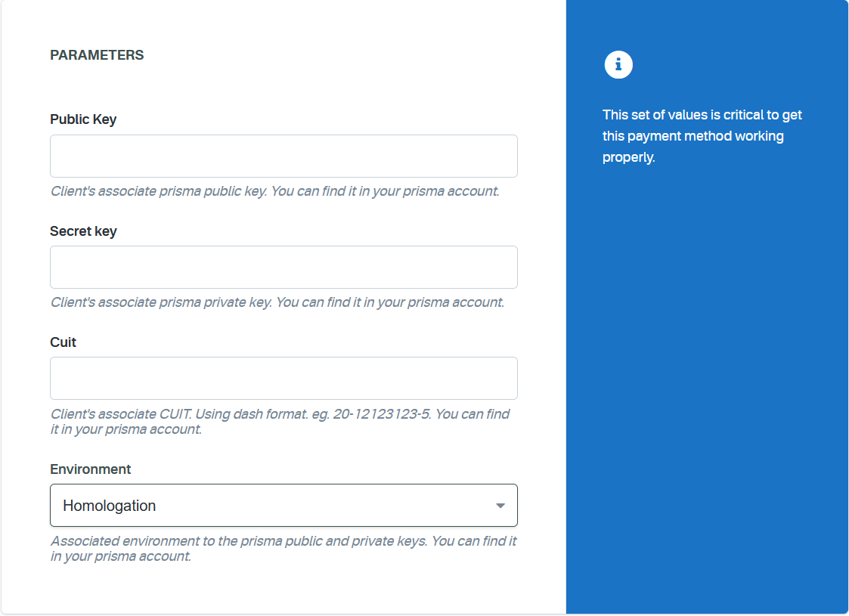Screen dimensions: 849x616
Task: Focus the Secret key text box
Action: [284, 267]
